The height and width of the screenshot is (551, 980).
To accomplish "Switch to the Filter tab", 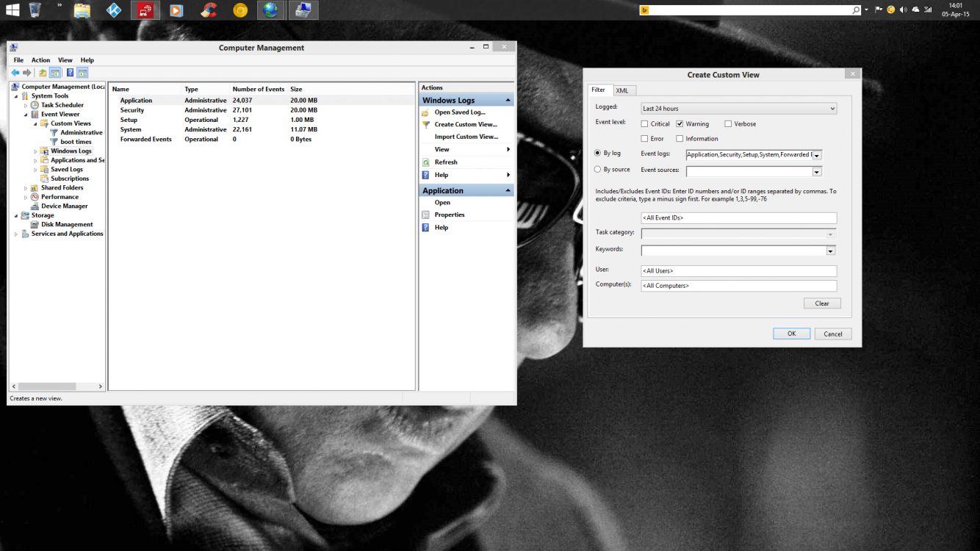I will [599, 90].
